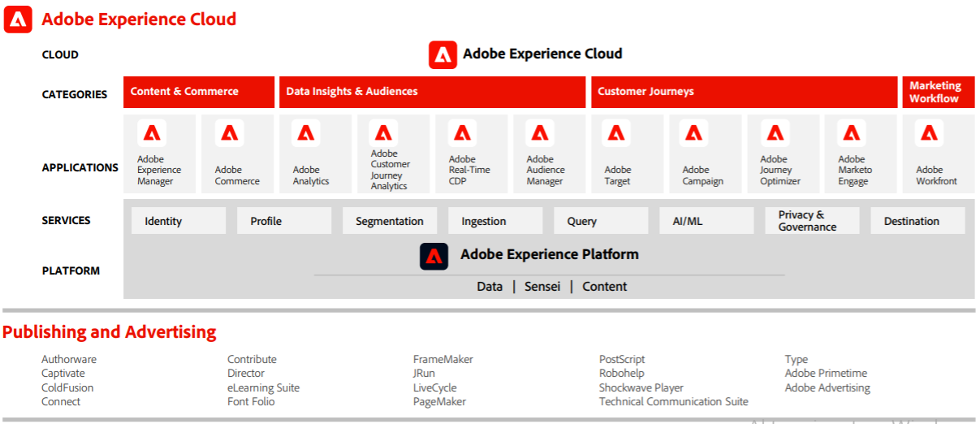Click Adobe Primetime in the product list
The height and width of the screenshot is (424, 980).
[826, 374]
